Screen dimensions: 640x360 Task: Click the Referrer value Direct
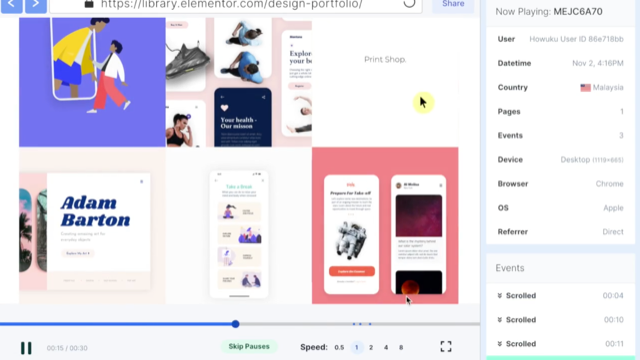click(x=613, y=232)
